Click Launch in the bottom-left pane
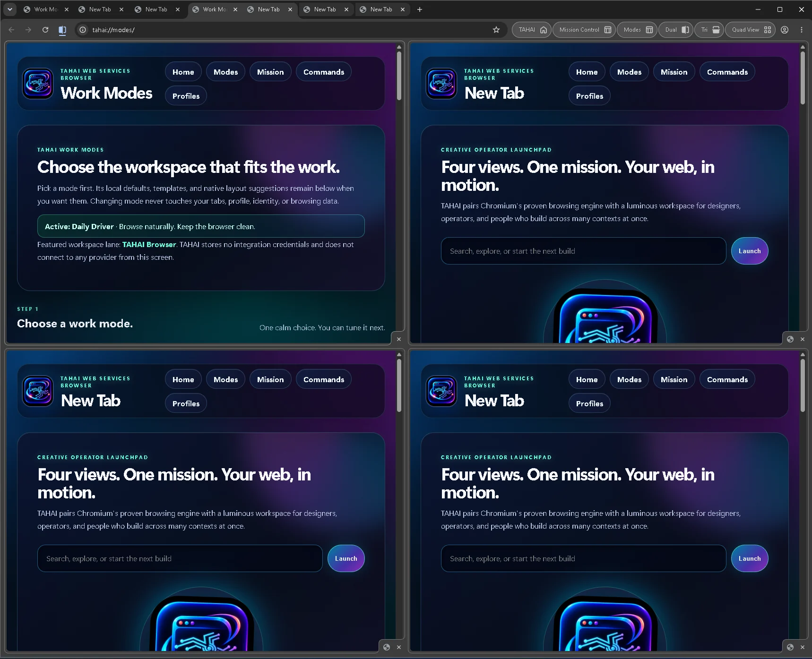This screenshot has width=812, height=659. 346,558
